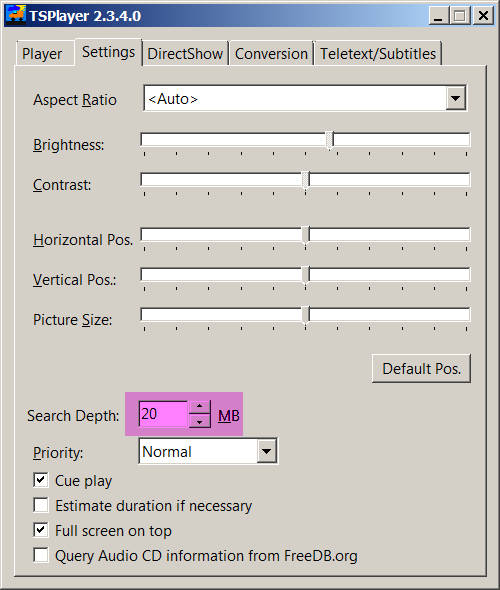
Task: Enable Query Audio CD information from FreeDB.org
Action: [x=41, y=555]
